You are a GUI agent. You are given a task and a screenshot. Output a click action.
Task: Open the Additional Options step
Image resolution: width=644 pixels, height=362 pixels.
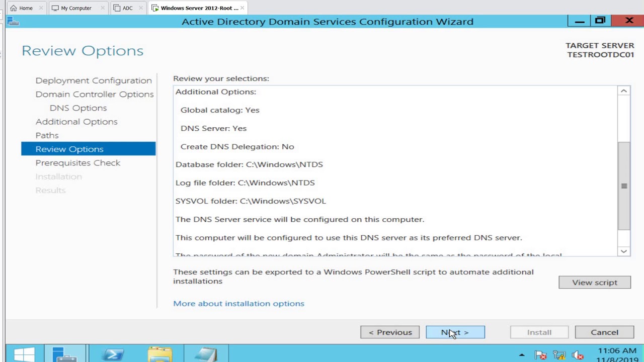[x=76, y=122]
